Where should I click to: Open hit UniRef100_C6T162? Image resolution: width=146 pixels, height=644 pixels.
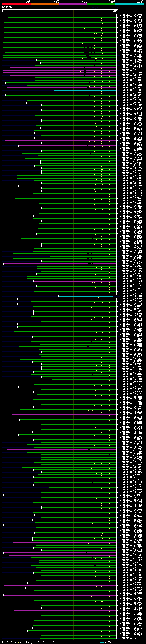click(131, 20)
